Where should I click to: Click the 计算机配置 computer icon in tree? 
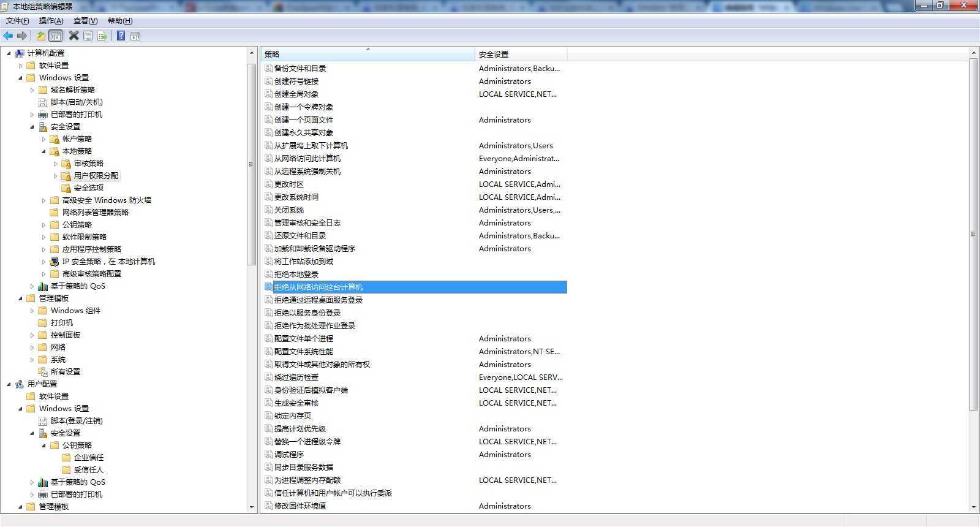pos(20,53)
